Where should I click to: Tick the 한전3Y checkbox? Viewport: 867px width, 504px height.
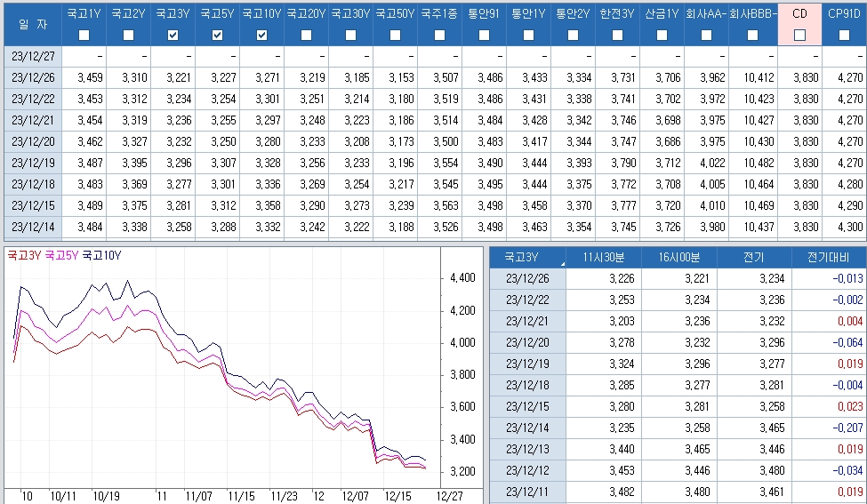tap(618, 36)
